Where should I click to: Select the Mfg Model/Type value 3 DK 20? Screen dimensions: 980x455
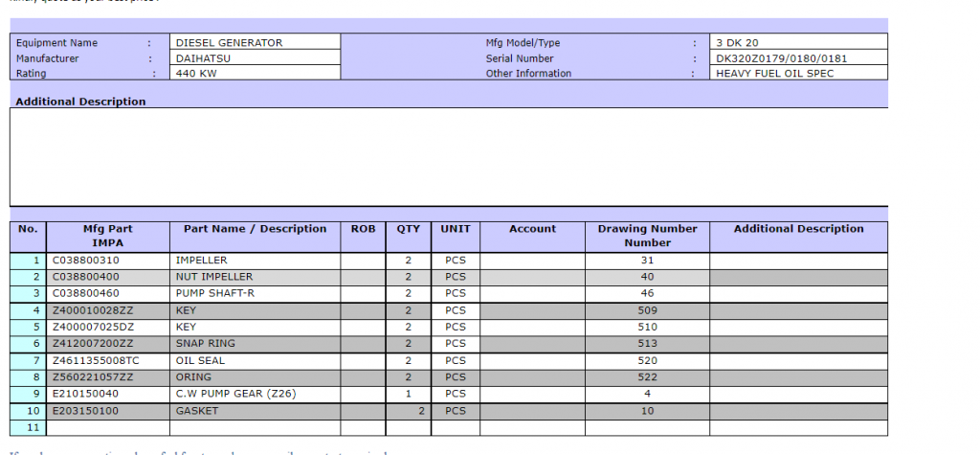[x=799, y=43]
